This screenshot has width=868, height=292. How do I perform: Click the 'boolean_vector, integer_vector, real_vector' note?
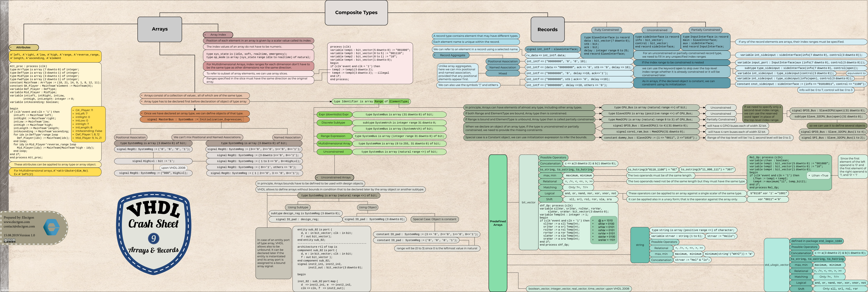tap(579, 289)
